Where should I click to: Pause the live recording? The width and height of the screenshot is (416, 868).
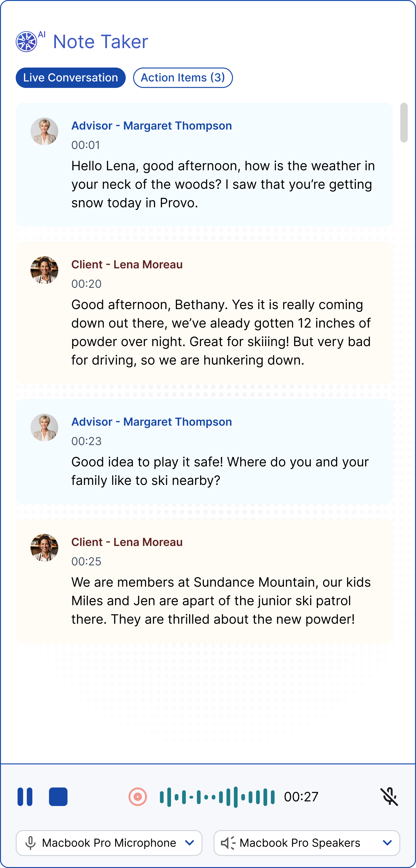point(25,797)
